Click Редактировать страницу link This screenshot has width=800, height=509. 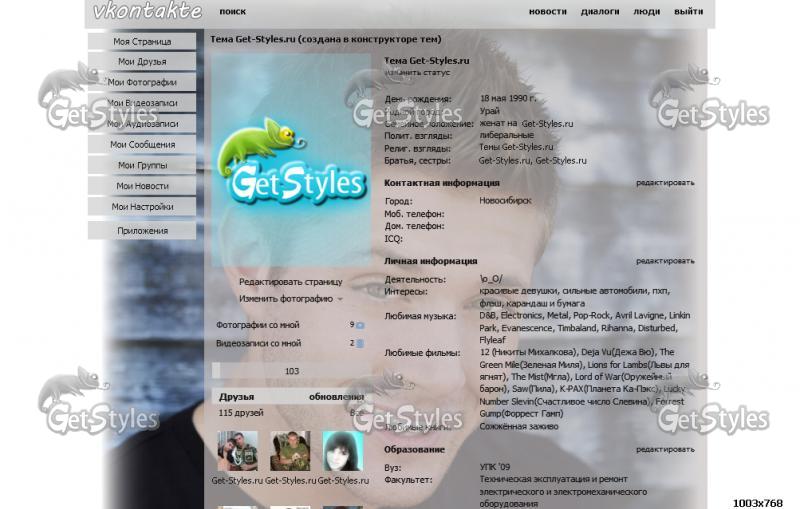click(x=291, y=282)
